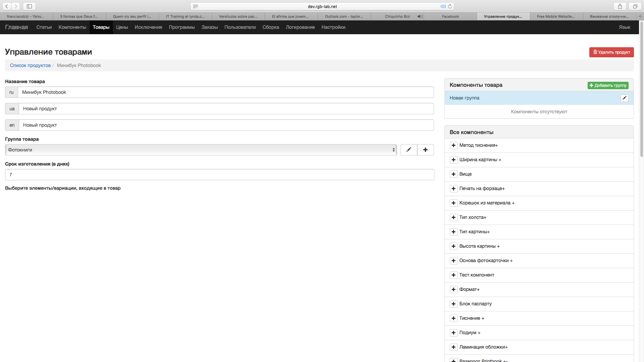Viewport: 644px width, 362px height.
Task: Switch to the Facebook browser tab
Action: tap(450, 16)
